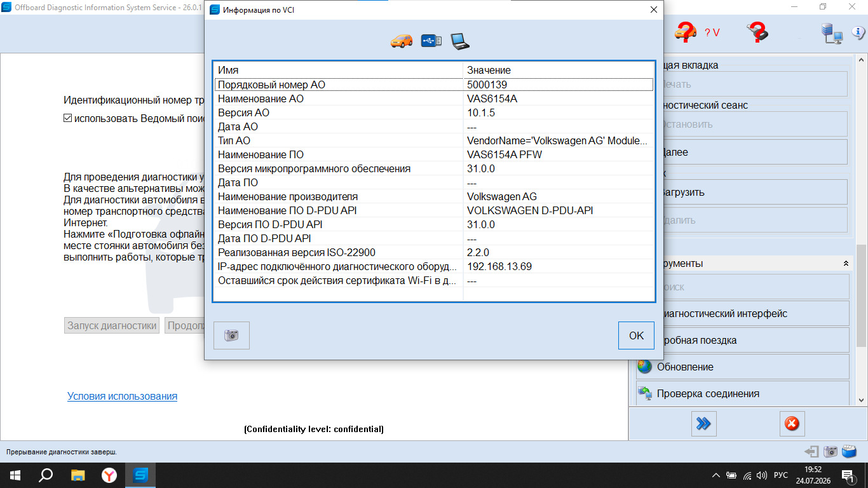The height and width of the screenshot is (488, 868).
Task: Click the Обновление globe icon
Action: tap(645, 367)
